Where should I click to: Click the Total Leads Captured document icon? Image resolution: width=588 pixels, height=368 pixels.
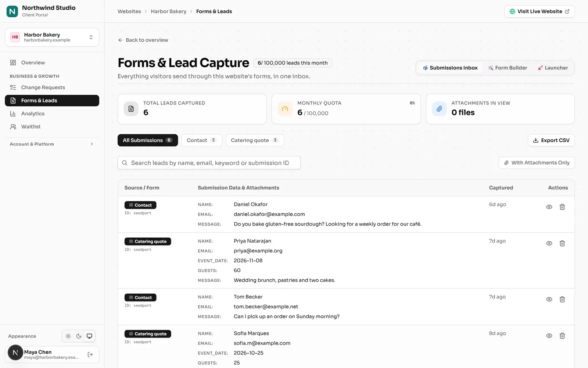tap(131, 109)
